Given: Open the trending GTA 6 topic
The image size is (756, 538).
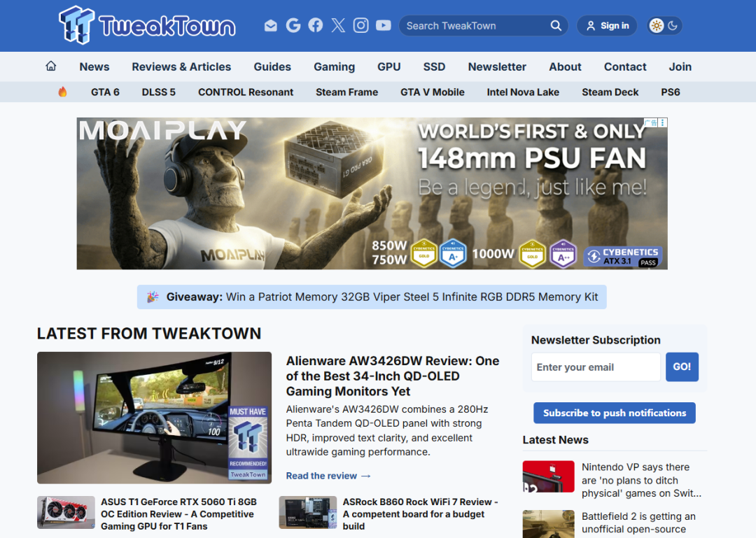Looking at the screenshot, I should tap(105, 92).
